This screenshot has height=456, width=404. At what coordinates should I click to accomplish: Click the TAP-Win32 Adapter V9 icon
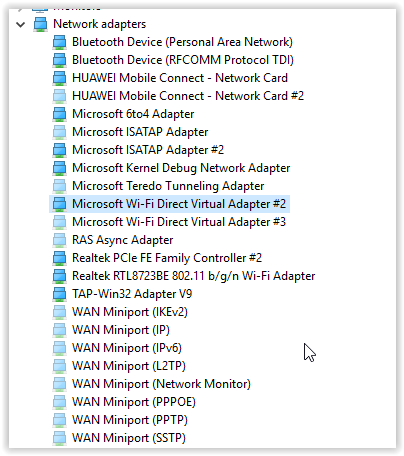pyautogui.click(x=59, y=294)
